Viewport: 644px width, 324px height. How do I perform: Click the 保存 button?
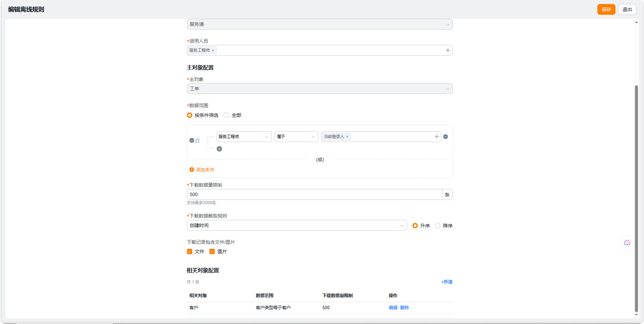tap(606, 9)
